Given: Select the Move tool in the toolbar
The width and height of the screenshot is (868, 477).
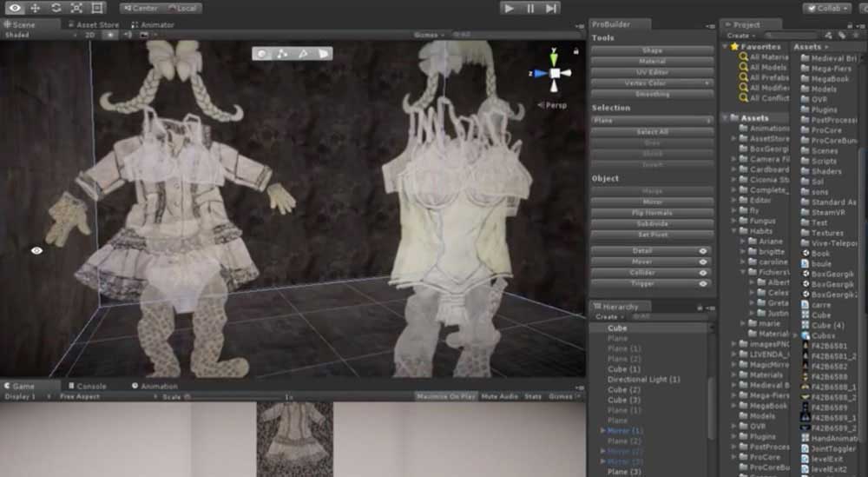Looking at the screenshot, I should pos(36,8).
